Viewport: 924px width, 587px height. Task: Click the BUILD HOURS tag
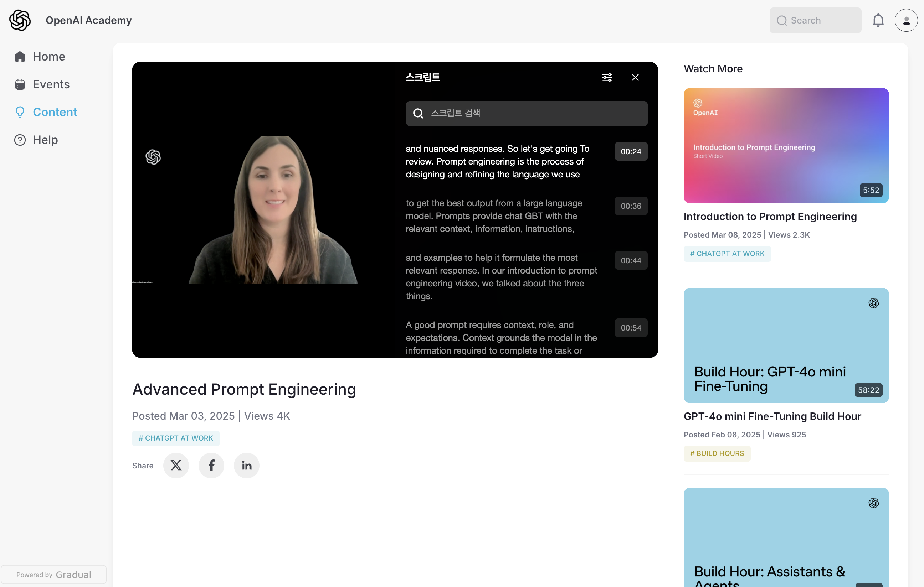717,453
